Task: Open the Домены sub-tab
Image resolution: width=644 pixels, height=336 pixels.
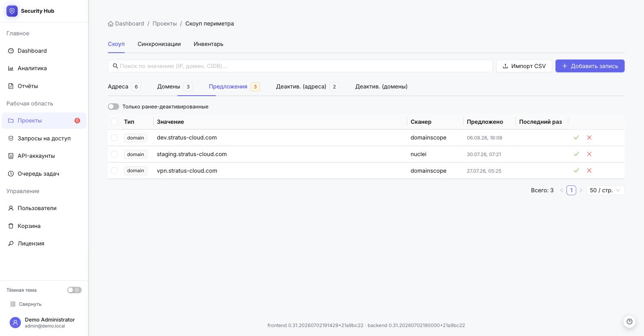Action: click(175, 87)
